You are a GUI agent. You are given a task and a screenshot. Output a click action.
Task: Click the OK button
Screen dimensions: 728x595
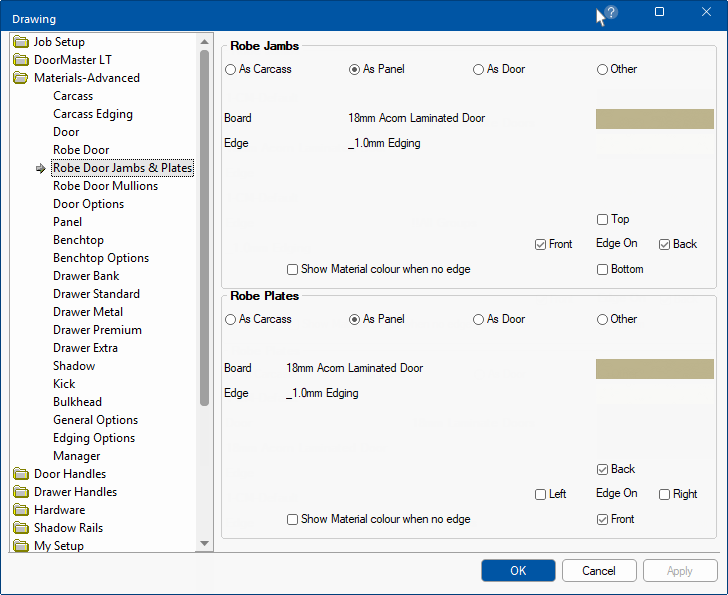pos(518,571)
